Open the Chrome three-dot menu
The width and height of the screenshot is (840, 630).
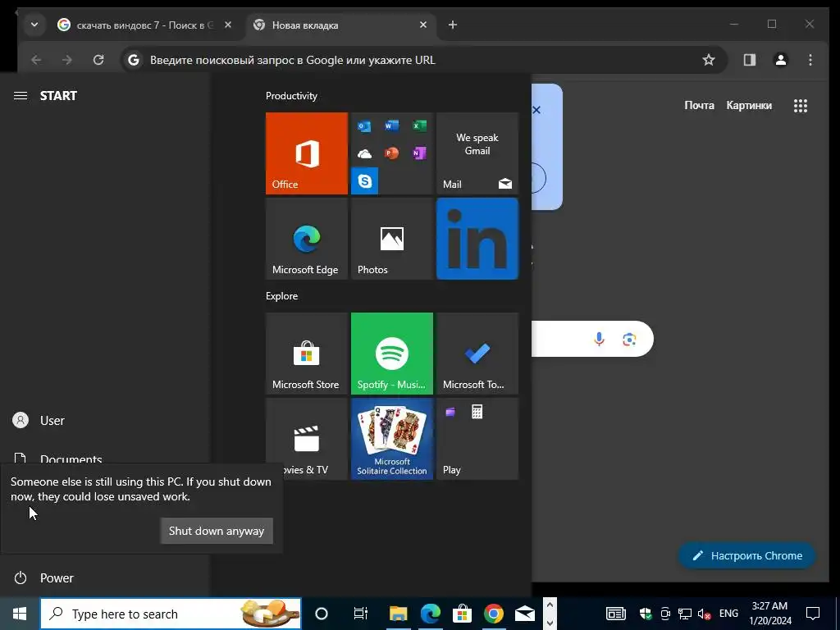[x=810, y=60]
